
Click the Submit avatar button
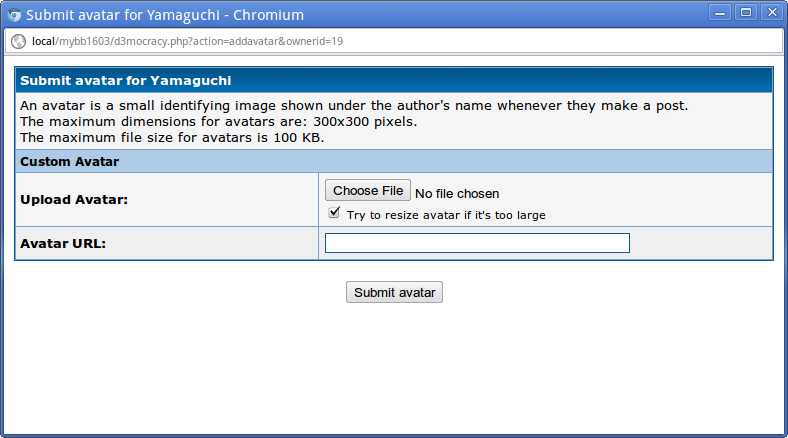394,292
